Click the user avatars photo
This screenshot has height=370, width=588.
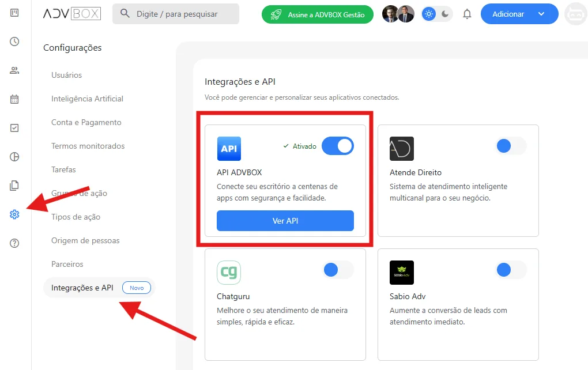tap(398, 14)
